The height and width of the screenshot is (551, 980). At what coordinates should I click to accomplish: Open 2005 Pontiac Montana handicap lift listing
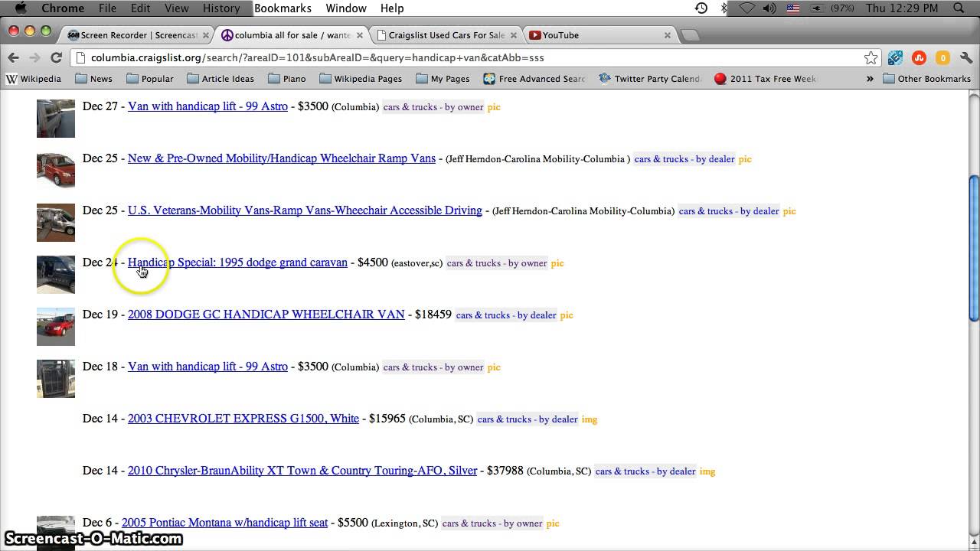[x=224, y=523]
